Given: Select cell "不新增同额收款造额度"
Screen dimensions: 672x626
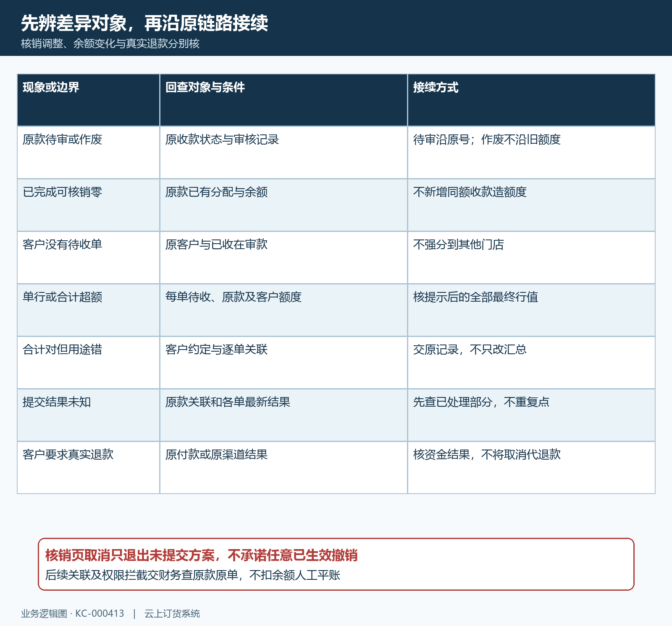Looking at the screenshot, I should click(531, 205).
